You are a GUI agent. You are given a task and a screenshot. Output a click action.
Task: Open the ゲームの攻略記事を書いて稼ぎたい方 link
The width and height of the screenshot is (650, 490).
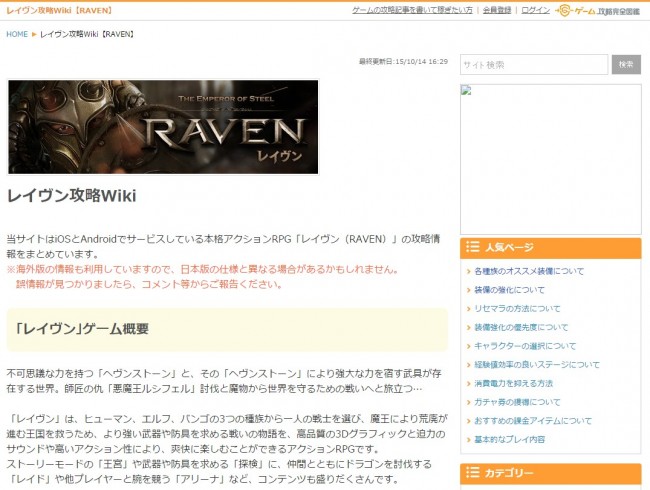pos(412,10)
